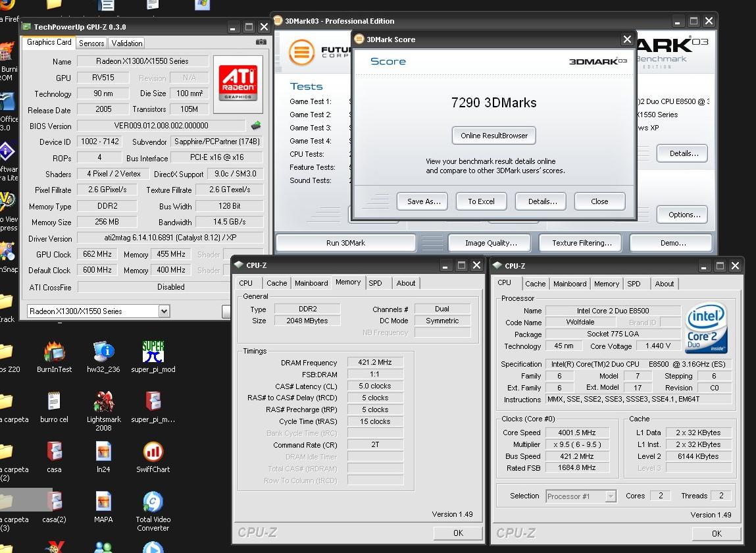Click the 7290 3DMarks score text

[493, 103]
